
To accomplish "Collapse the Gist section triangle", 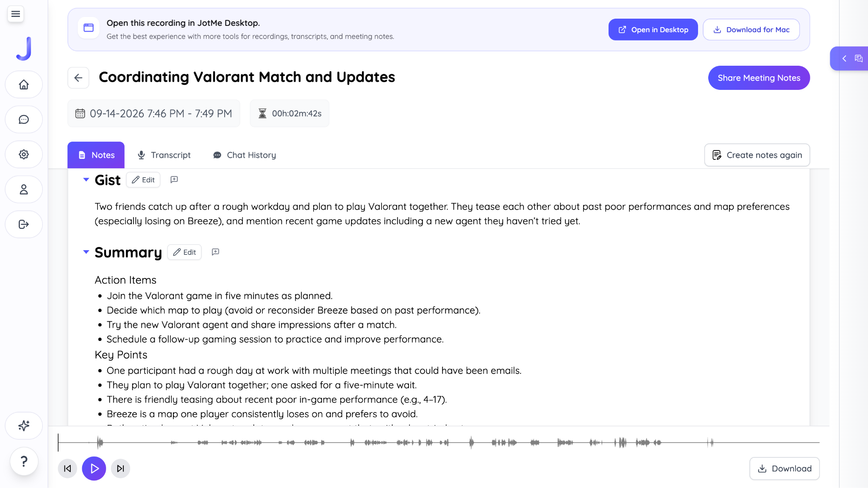I will (x=86, y=180).
